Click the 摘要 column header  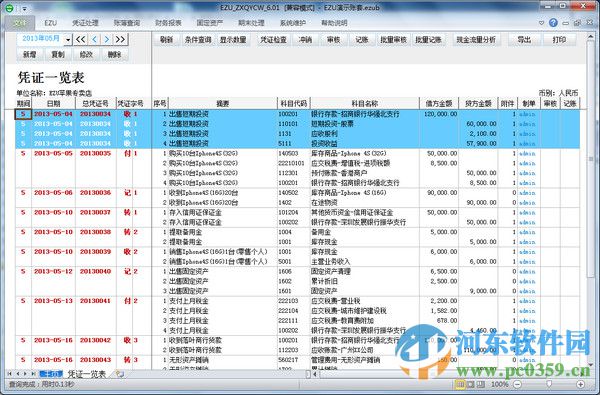(x=223, y=103)
